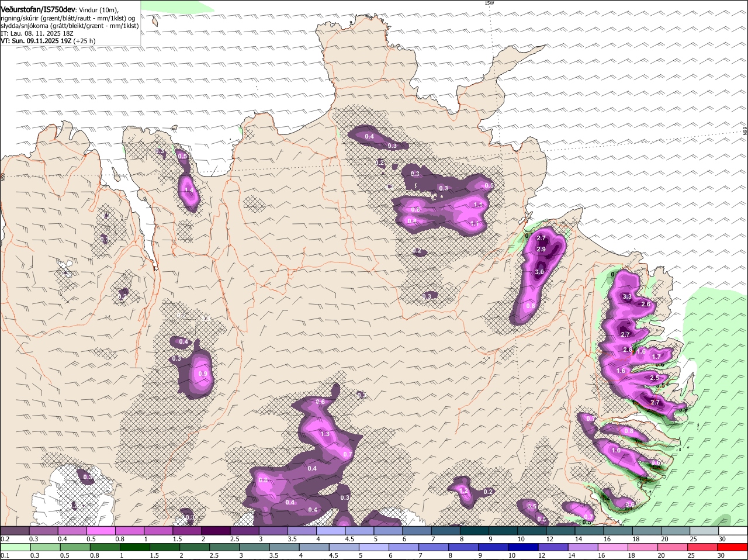Click the 2.9 snowfall value on the map

pyautogui.click(x=541, y=250)
